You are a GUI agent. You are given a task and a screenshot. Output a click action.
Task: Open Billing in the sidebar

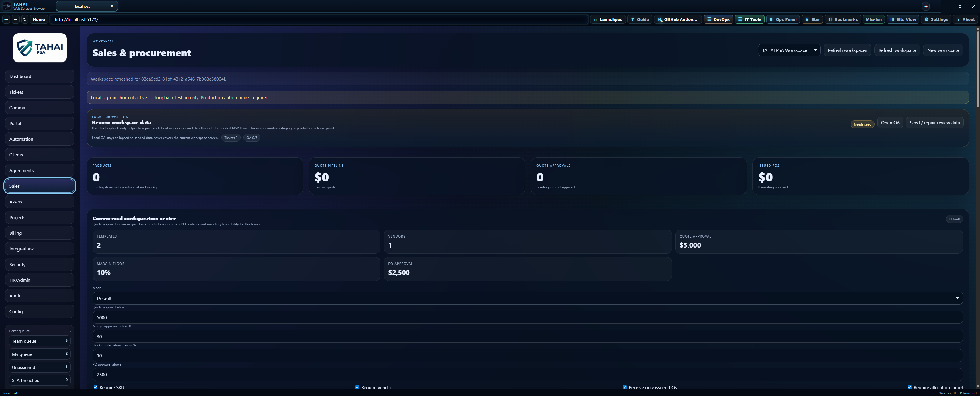(x=40, y=233)
